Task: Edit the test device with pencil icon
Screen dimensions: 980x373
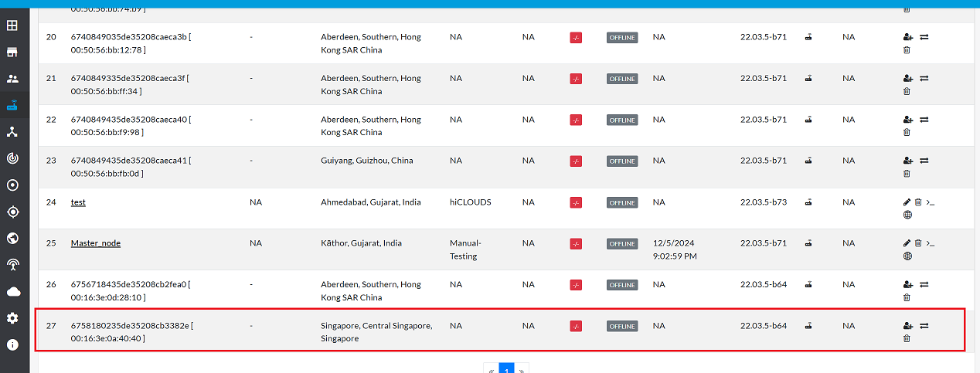Action: [907, 202]
